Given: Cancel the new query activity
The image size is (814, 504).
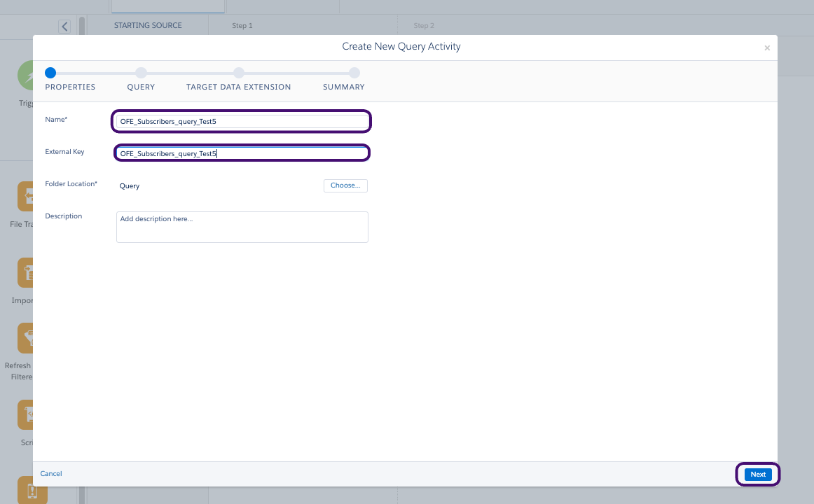Looking at the screenshot, I should coord(50,473).
